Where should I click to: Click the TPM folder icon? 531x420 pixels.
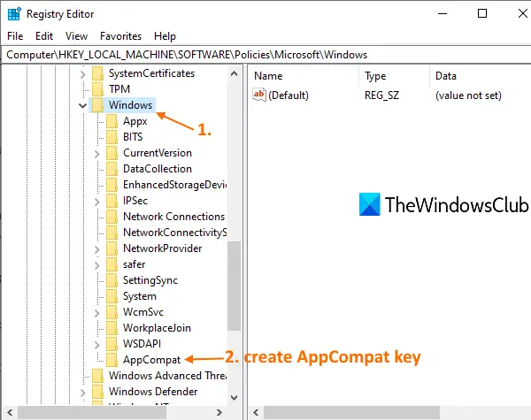(x=98, y=89)
